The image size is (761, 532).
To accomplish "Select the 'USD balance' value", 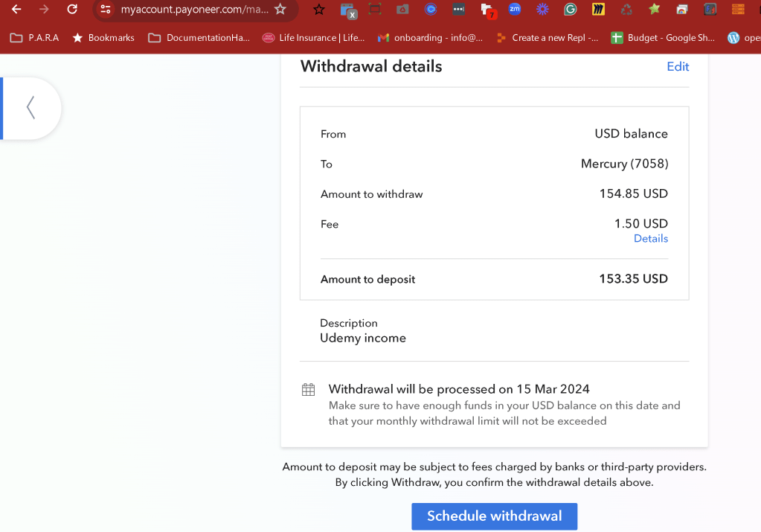I will tap(631, 133).
